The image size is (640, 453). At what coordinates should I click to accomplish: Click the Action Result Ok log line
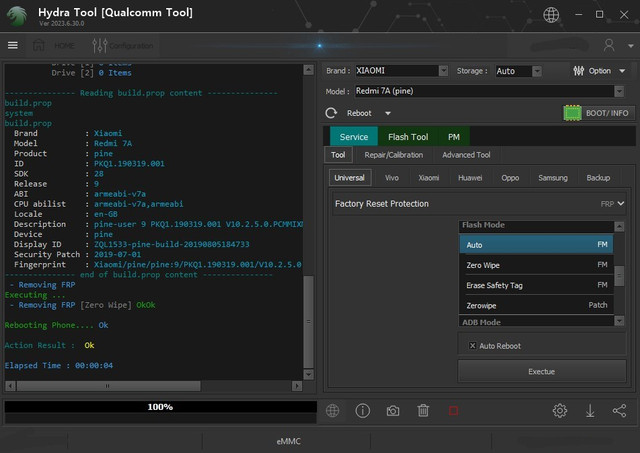click(x=49, y=345)
